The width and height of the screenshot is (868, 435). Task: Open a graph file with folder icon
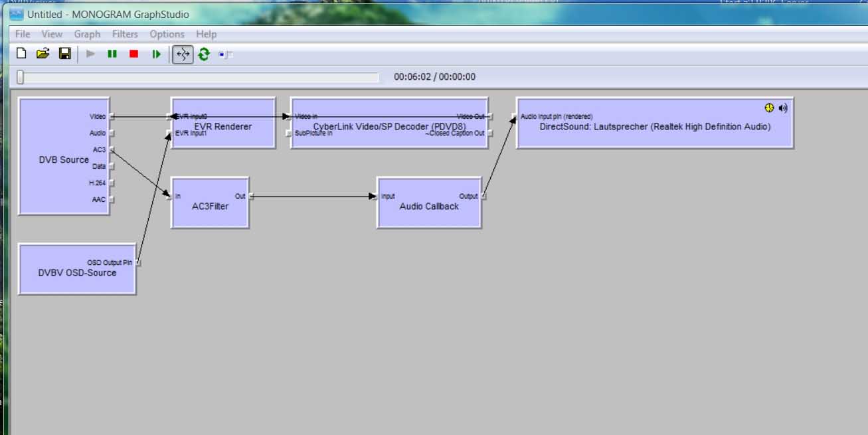(x=43, y=54)
